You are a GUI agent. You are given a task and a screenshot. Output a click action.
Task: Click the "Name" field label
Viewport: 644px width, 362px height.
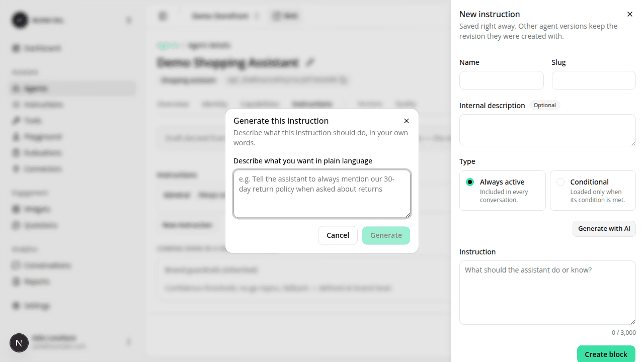coord(469,62)
